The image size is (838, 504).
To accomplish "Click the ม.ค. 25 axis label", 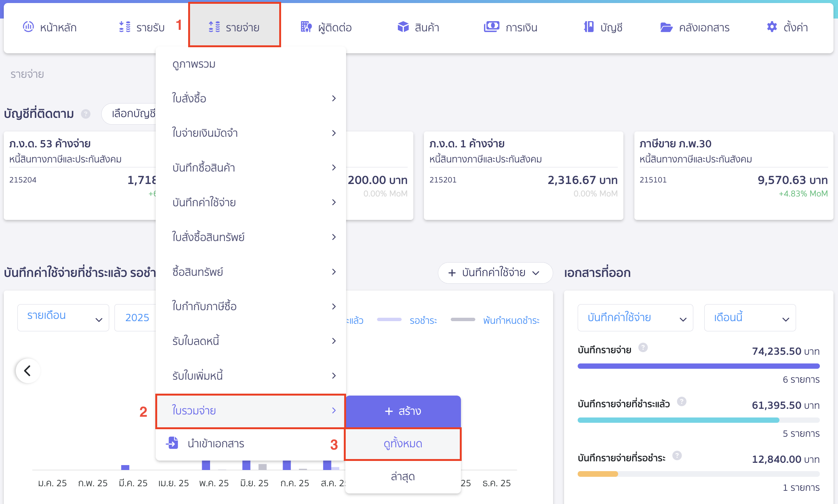I will (x=53, y=483).
